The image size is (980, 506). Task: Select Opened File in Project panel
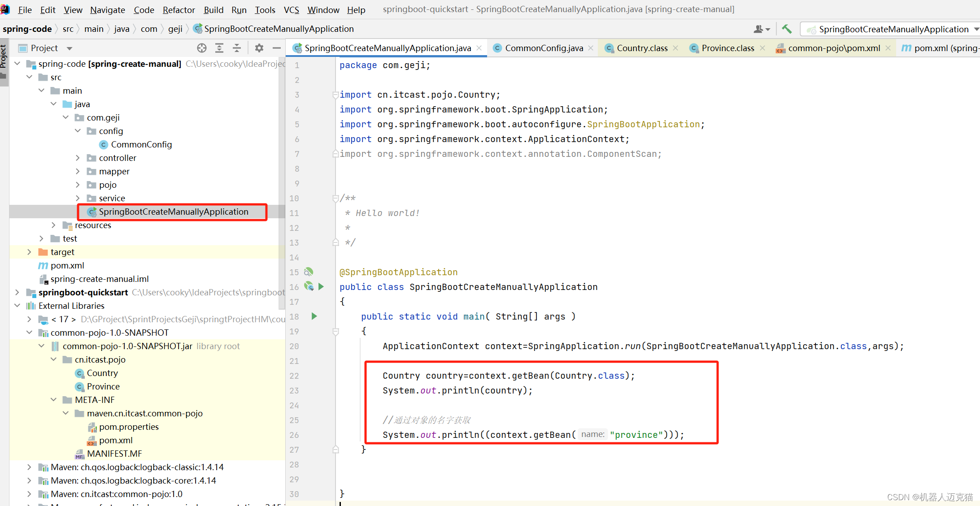tap(201, 48)
